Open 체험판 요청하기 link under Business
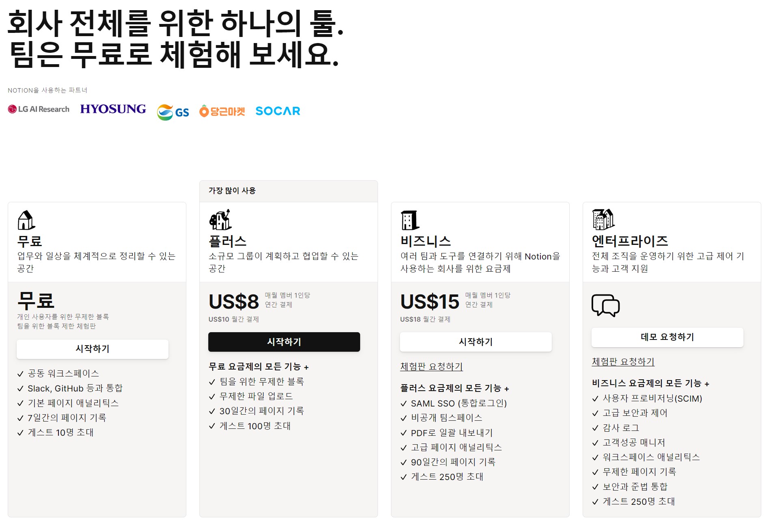Screen dimensions: 782x532 431,367
